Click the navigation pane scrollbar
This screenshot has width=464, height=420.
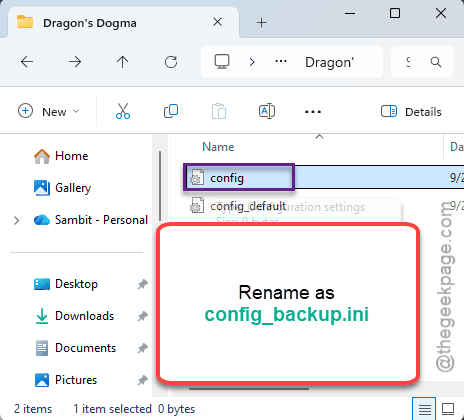[x=160, y=185]
